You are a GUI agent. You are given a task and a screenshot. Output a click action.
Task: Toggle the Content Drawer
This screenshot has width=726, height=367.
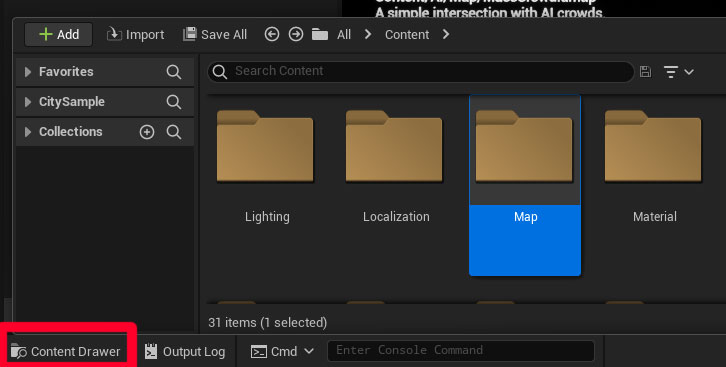[66, 352]
